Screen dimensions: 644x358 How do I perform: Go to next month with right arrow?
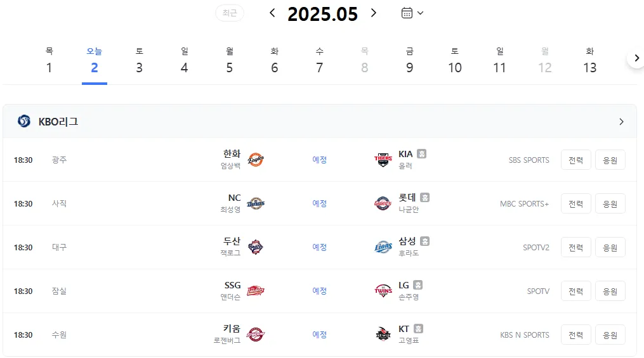tap(373, 13)
